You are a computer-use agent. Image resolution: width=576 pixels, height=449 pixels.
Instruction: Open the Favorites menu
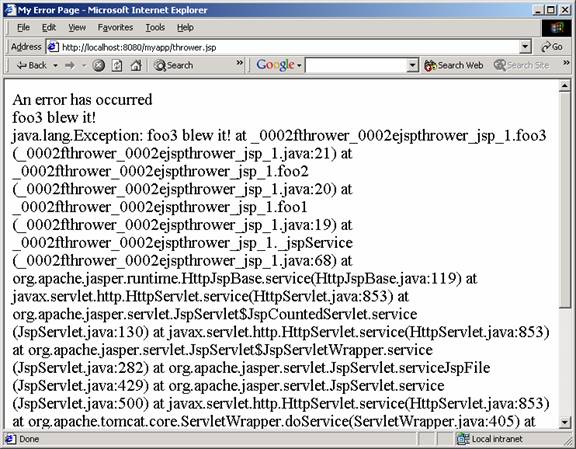point(115,28)
